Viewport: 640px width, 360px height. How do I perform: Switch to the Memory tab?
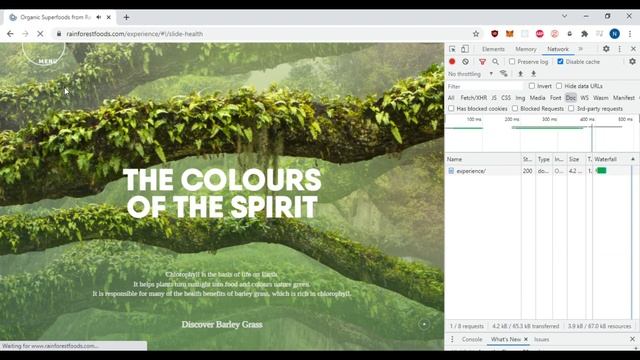pos(526,49)
